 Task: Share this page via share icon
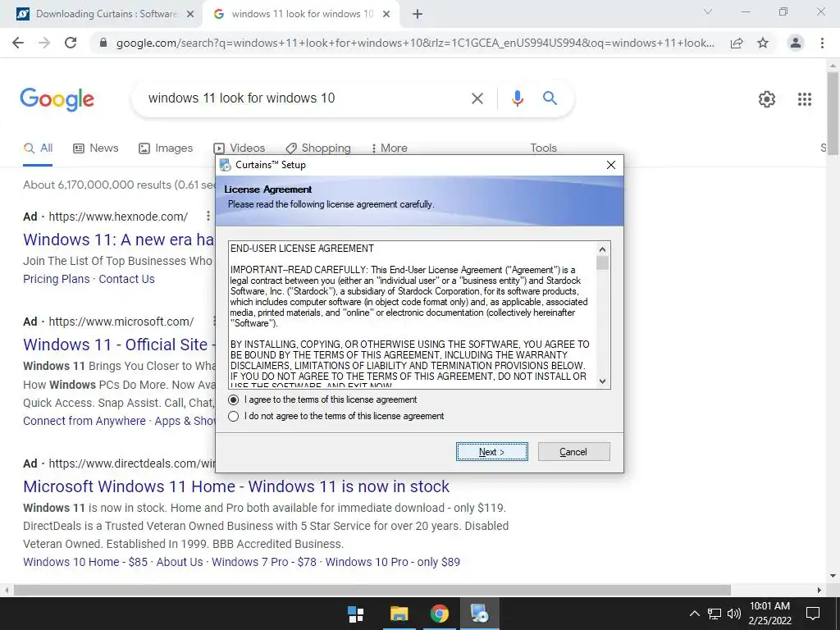pos(737,43)
